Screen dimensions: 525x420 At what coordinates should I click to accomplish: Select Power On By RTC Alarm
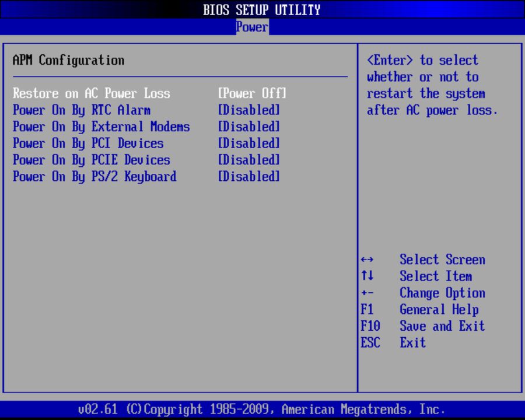pyautogui.click(x=82, y=110)
